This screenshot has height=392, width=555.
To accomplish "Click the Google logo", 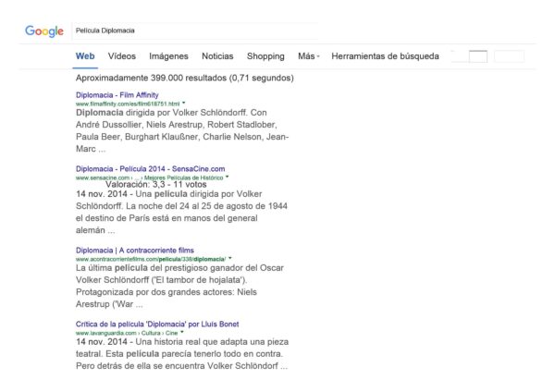I will pos(43,31).
